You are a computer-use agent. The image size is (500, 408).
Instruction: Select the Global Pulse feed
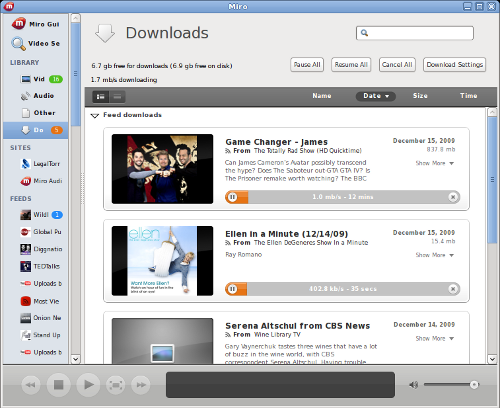point(36,232)
